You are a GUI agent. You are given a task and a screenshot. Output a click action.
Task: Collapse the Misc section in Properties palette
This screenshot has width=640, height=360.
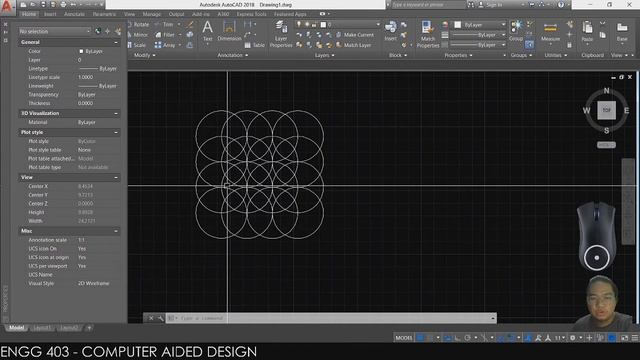116,231
